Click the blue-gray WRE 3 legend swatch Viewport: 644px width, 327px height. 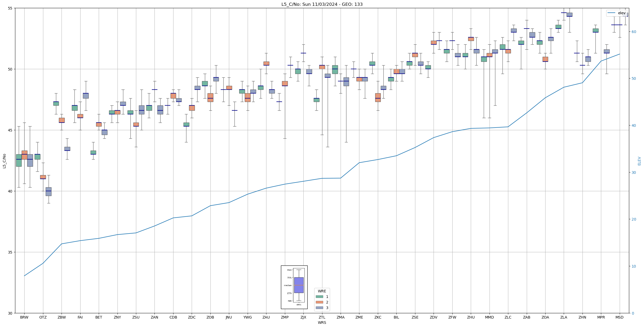click(x=319, y=308)
